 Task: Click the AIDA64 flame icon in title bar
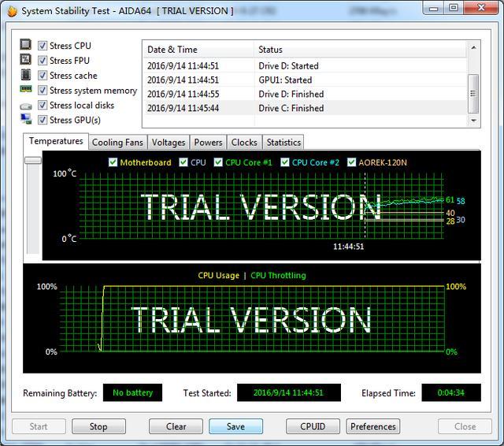pyautogui.click(x=12, y=11)
